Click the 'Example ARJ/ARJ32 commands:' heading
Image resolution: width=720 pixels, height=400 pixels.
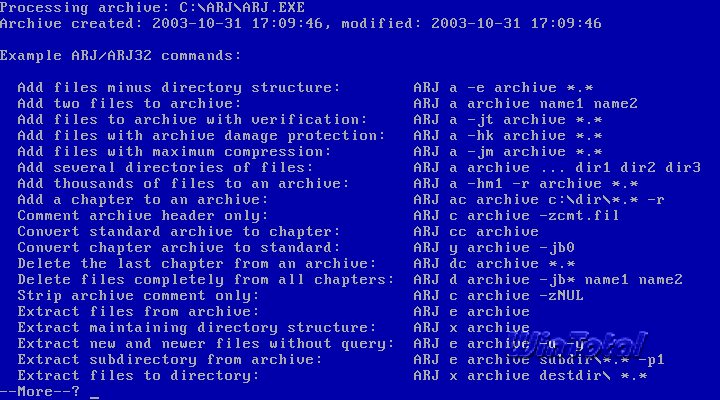pos(120,55)
